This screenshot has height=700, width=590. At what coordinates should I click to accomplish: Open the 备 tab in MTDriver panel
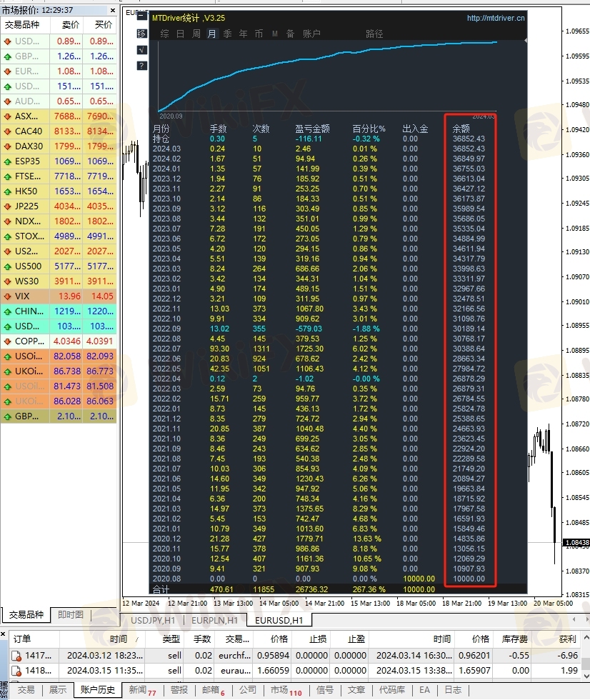[291, 34]
